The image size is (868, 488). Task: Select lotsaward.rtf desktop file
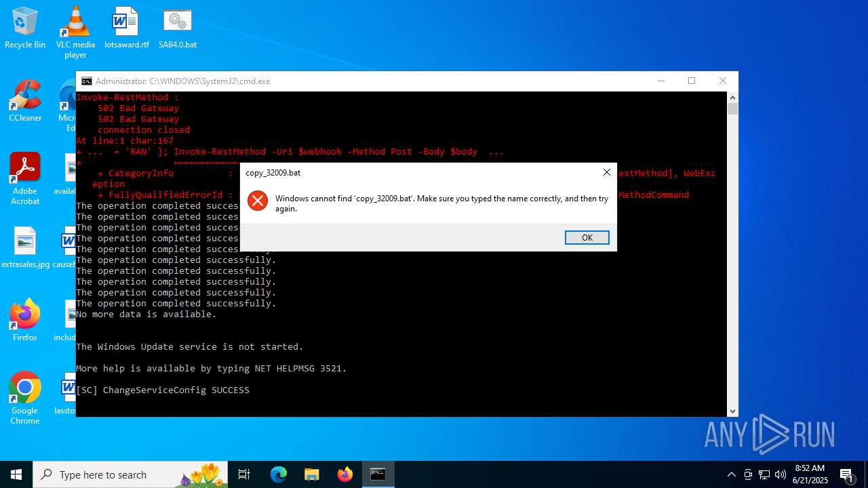point(126,28)
